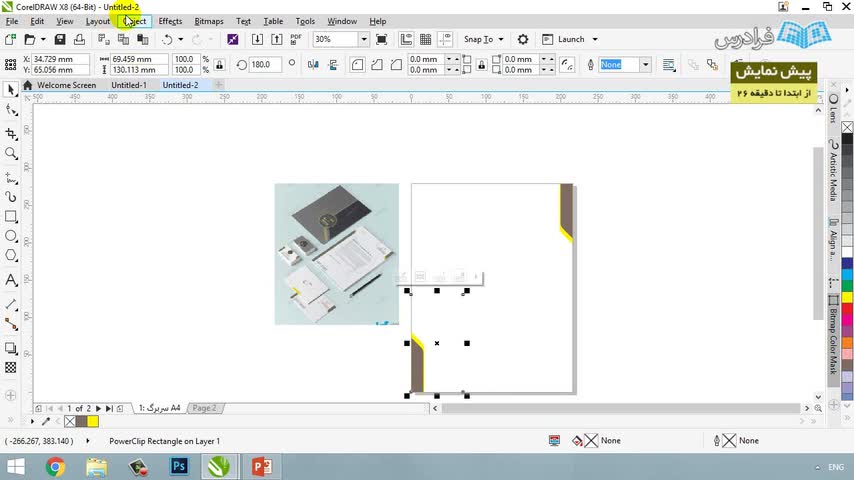Viewport: 854px width, 480px height.
Task: Select the Rectangle tool
Action: click(x=11, y=216)
